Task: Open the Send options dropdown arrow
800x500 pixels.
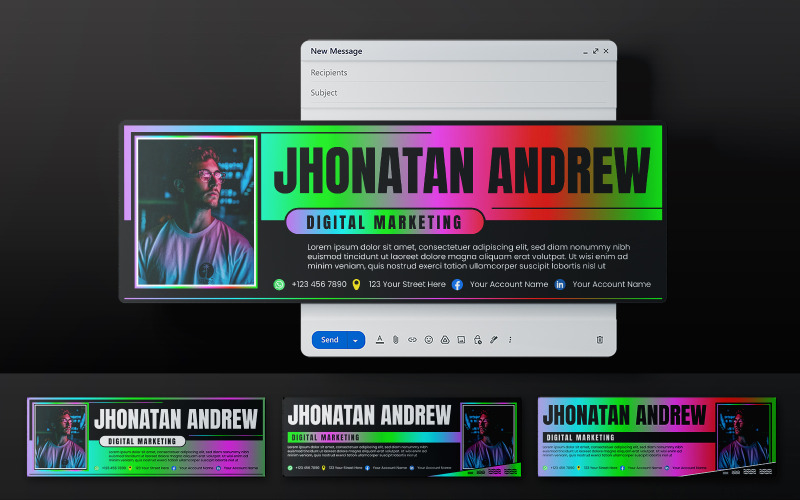Action: (356, 340)
